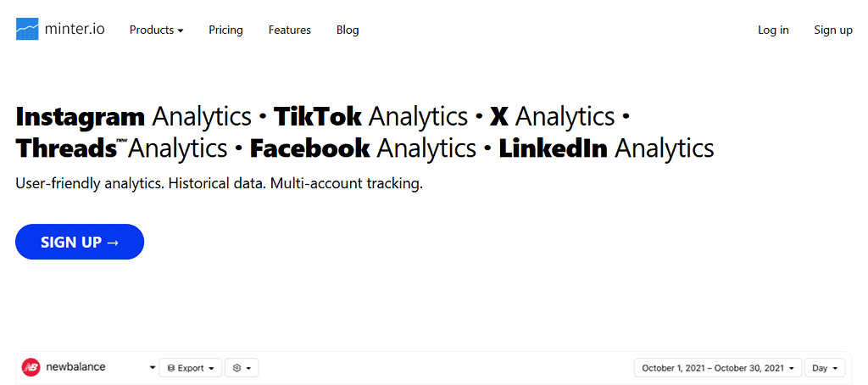The height and width of the screenshot is (385, 868).
Task: Open the date range picker
Action: click(717, 368)
